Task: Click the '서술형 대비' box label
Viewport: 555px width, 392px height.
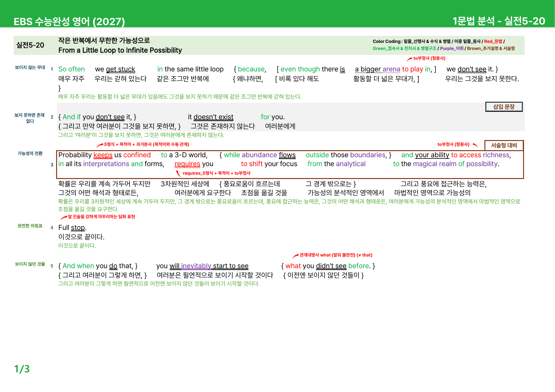Action: pos(504,145)
